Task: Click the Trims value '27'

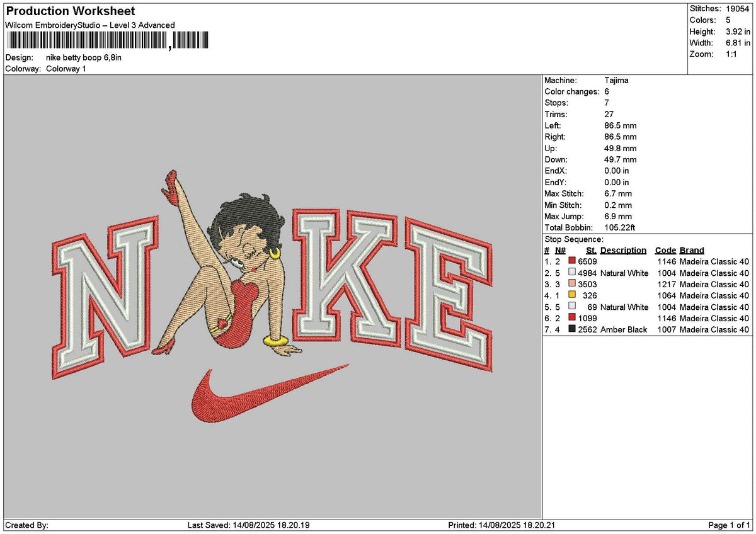Action: click(609, 114)
